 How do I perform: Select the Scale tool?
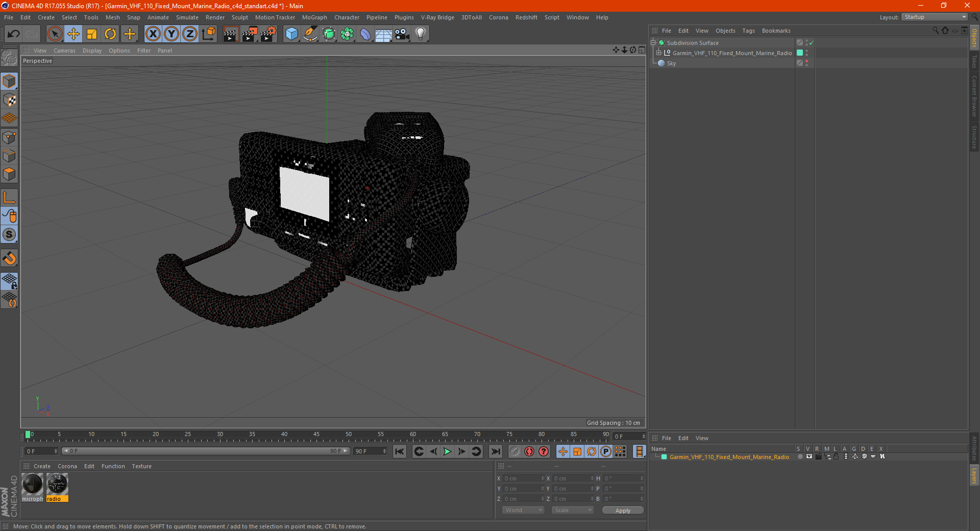[92, 34]
